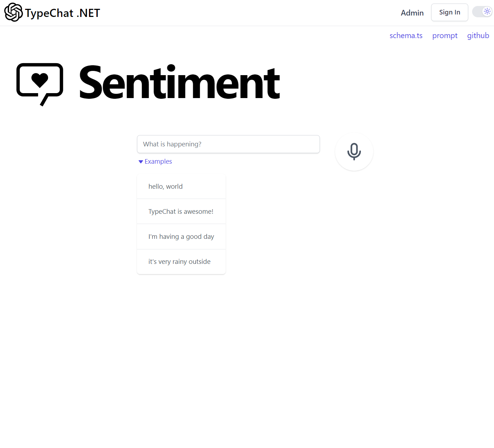Click the TypeChat .NET title text
Viewport: 494px width, 448px height.
(x=63, y=13)
